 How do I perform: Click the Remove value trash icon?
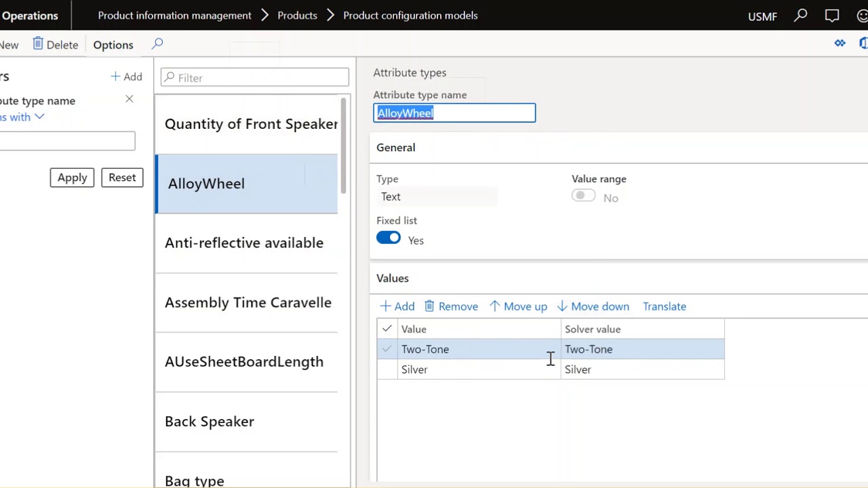(429, 306)
